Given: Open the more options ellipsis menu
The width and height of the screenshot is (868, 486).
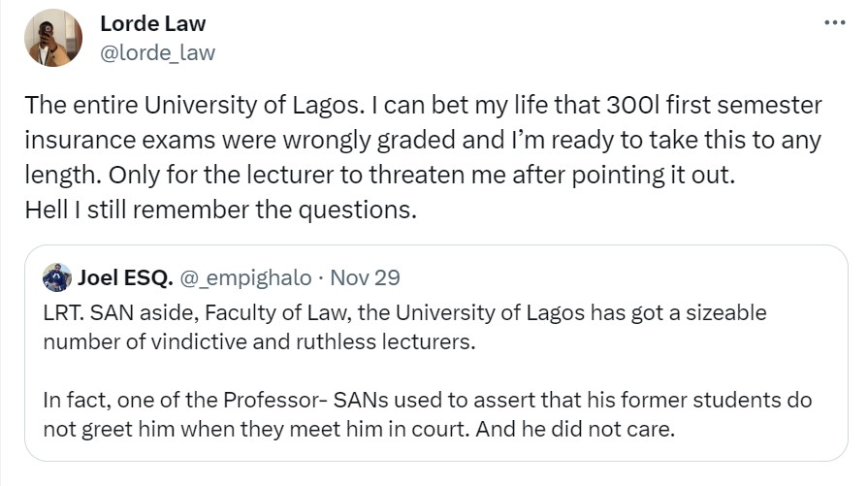Looking at the screenshot, I should [833, 23].
